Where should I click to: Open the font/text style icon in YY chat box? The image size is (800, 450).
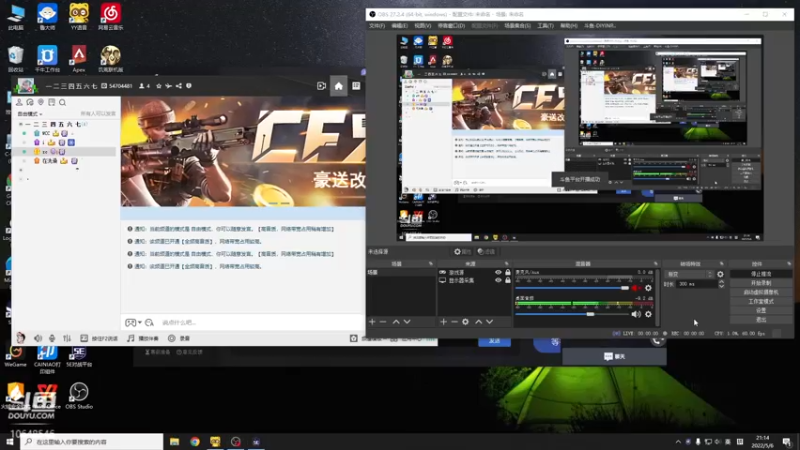[149, 322]
